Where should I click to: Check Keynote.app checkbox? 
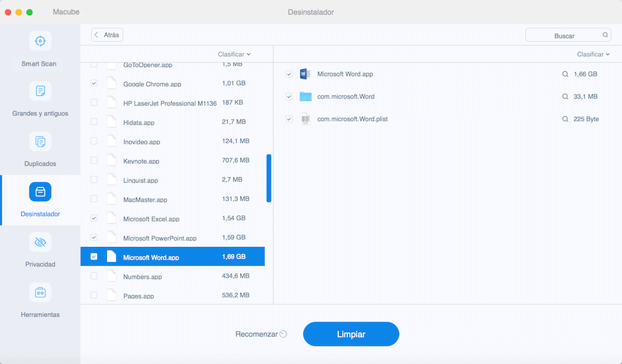pos(94,160)
